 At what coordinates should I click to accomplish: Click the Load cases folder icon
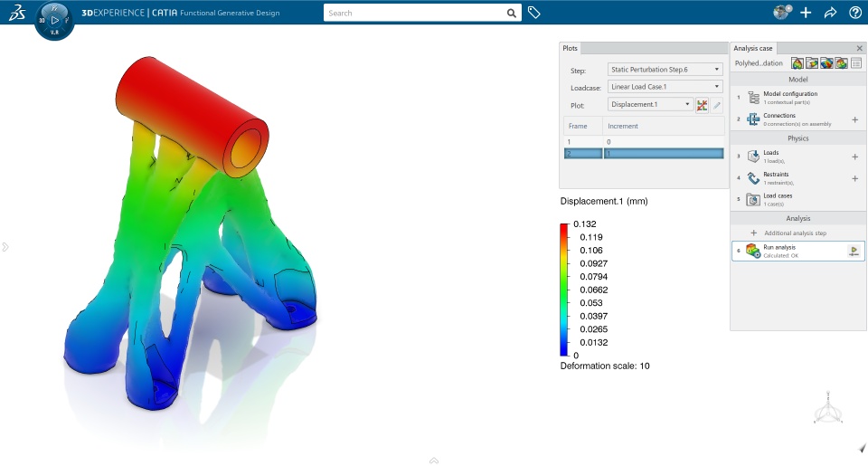point(753,199)
